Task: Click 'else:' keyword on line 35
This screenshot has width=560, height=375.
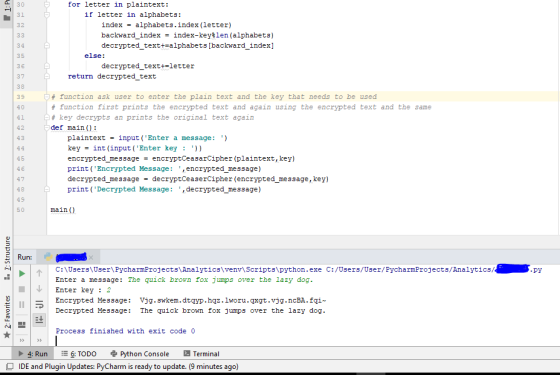Action: click(95, 56)
